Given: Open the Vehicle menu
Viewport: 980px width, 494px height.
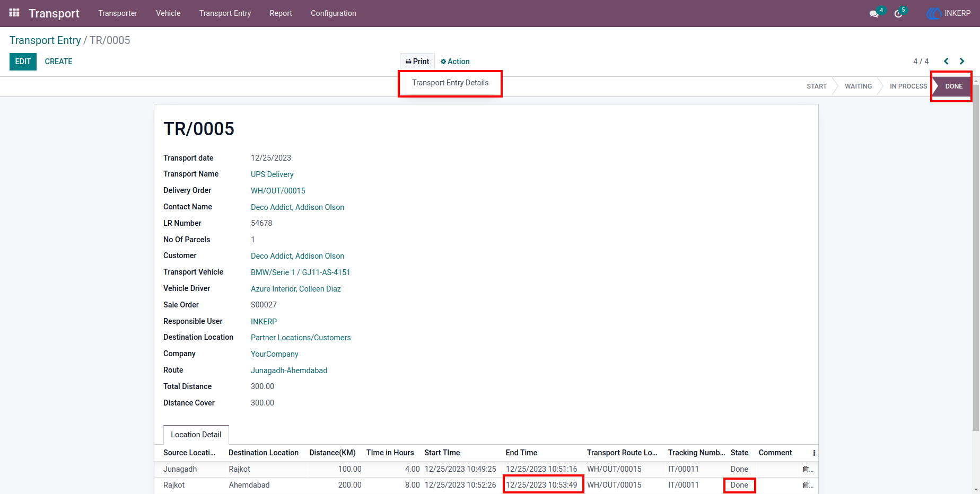Looking at the screenshot, I should [168, 13].
